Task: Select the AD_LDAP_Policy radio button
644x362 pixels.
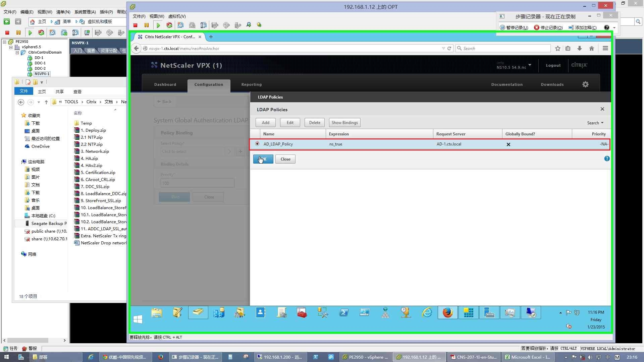Action: [257, 144]
